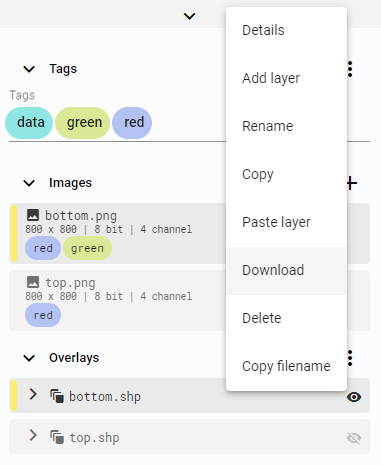Choose Copy filename in the context menu
The width and height of the screenshot is (381, 465).
pyautogui.click(x=286, y=366)
